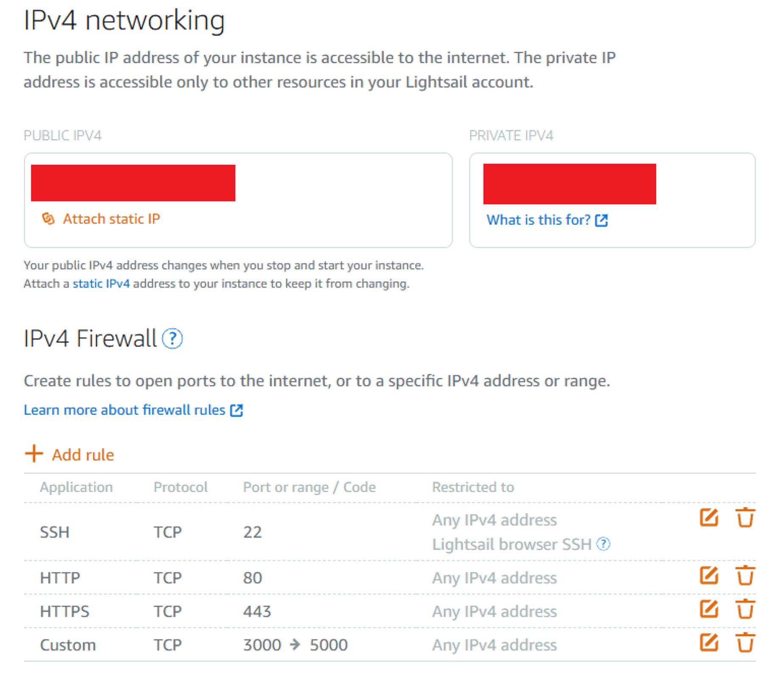Viewport: 784px width, 684px height.
Task: Click the plus icon to add rule
Action: pos(34,454)
